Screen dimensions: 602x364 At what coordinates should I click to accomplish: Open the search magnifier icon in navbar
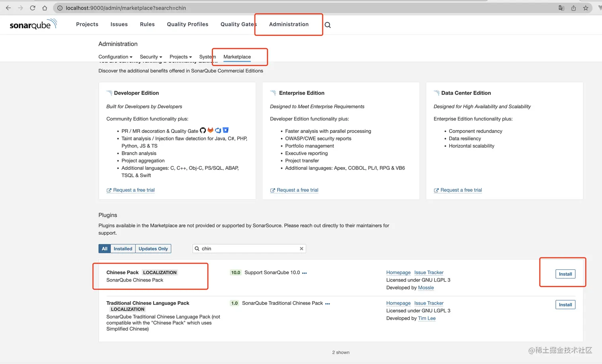(328, 25)
